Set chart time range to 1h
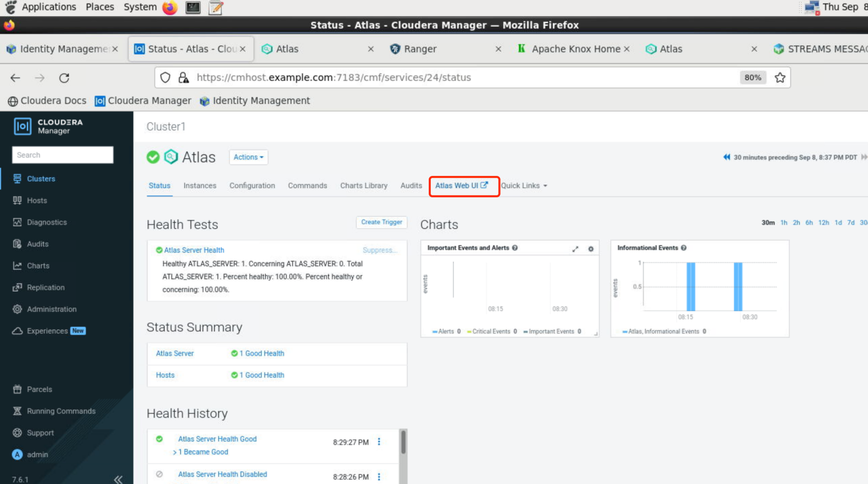This screenshot has height=484, width=868. coord(784,223)
